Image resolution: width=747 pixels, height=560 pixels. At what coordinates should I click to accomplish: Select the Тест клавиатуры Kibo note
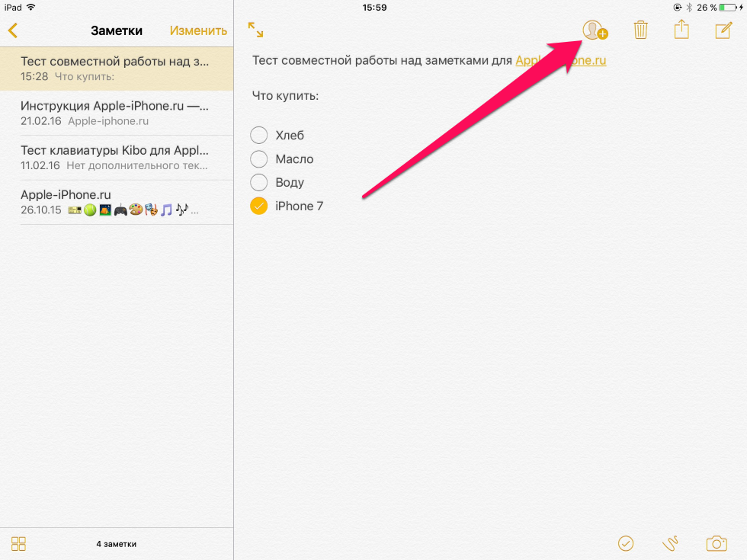(x=114, y=158)
